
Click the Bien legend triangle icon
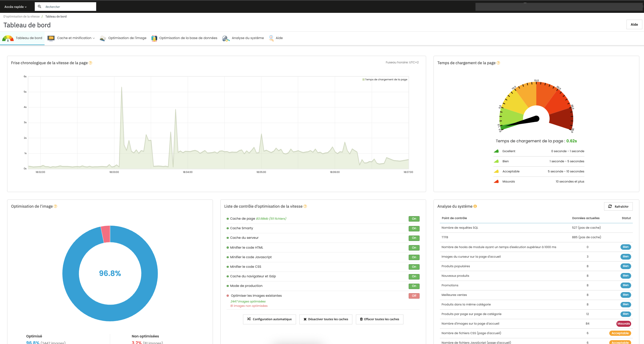pyautogui.click(x=496, y=161)
